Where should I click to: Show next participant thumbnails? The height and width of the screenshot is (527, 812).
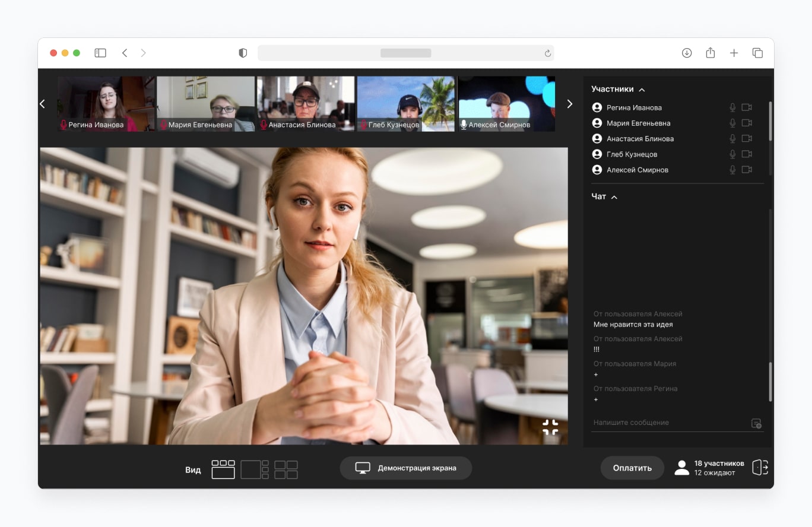point(570,104)
